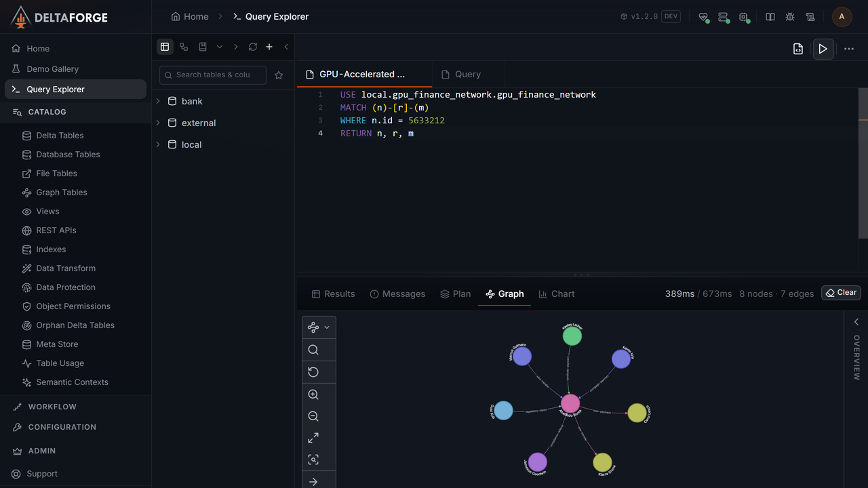Select the GPU-Accelerated editor tab
The height and width of the screenshot is (488, 868).
click(364, 75)
